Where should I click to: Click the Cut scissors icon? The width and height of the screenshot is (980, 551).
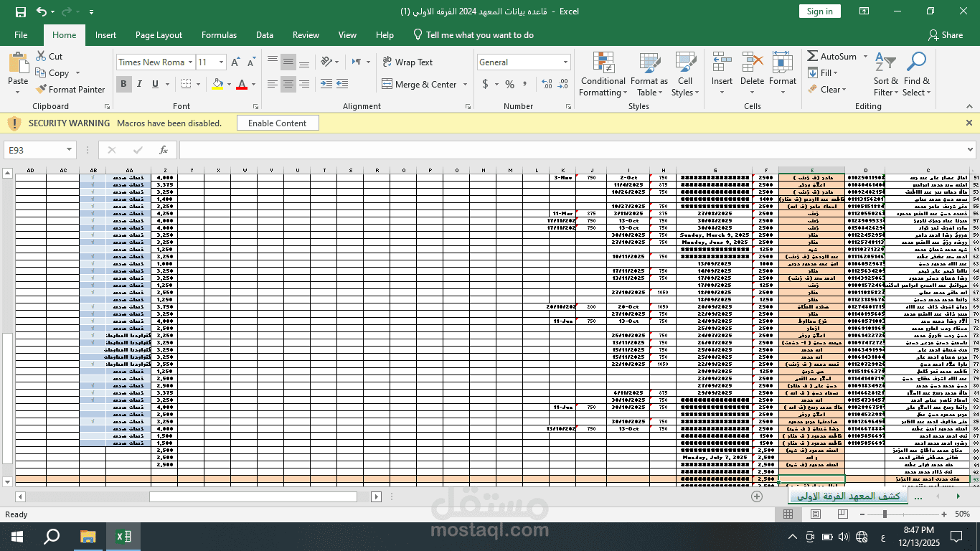click(41, 56)
